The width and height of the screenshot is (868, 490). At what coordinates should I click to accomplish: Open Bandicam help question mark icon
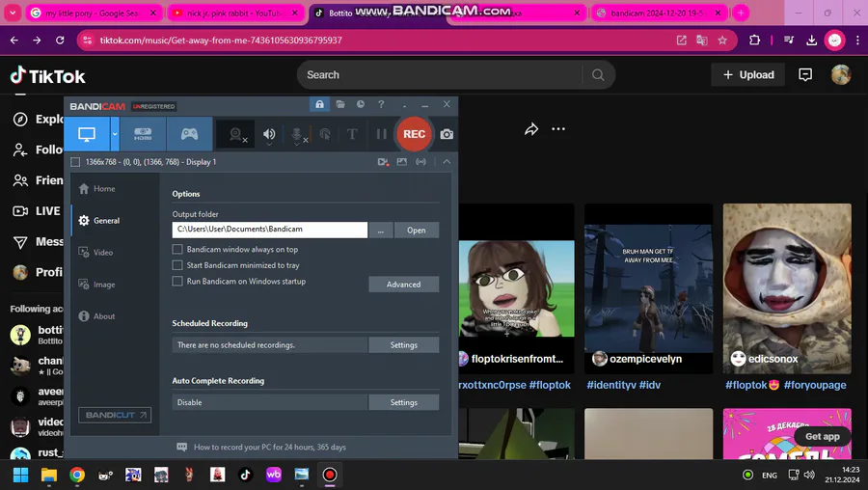(x=381, y=104)
